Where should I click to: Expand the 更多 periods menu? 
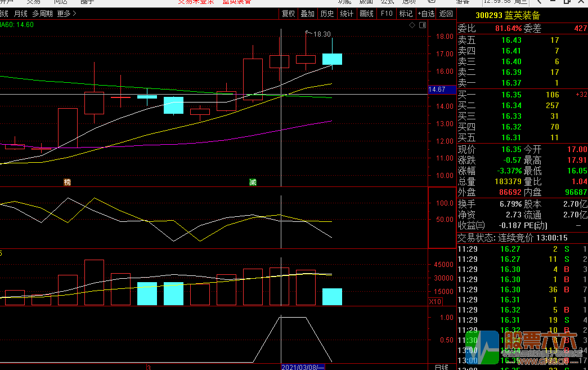coord(67,14)
